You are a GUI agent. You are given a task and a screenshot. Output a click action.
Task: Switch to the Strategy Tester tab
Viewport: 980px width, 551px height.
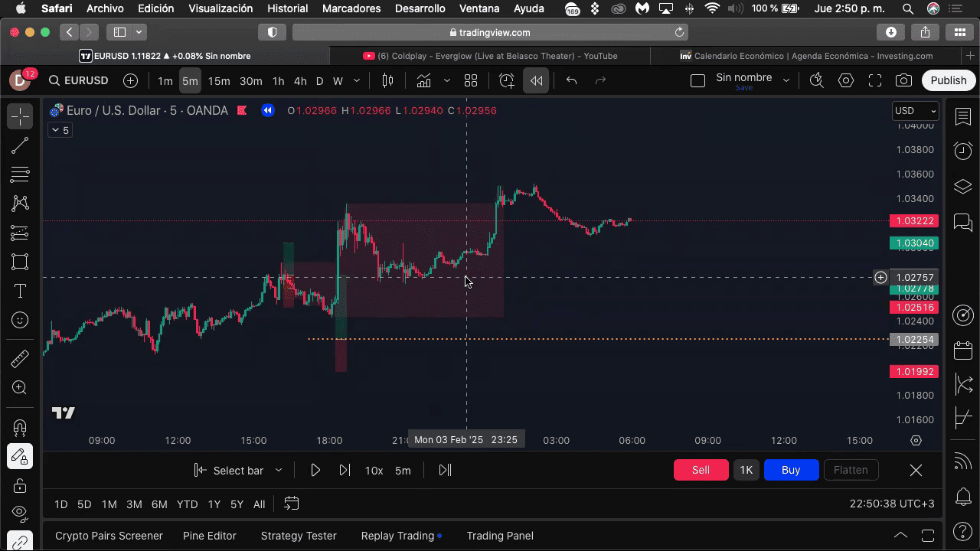[299, 536]
